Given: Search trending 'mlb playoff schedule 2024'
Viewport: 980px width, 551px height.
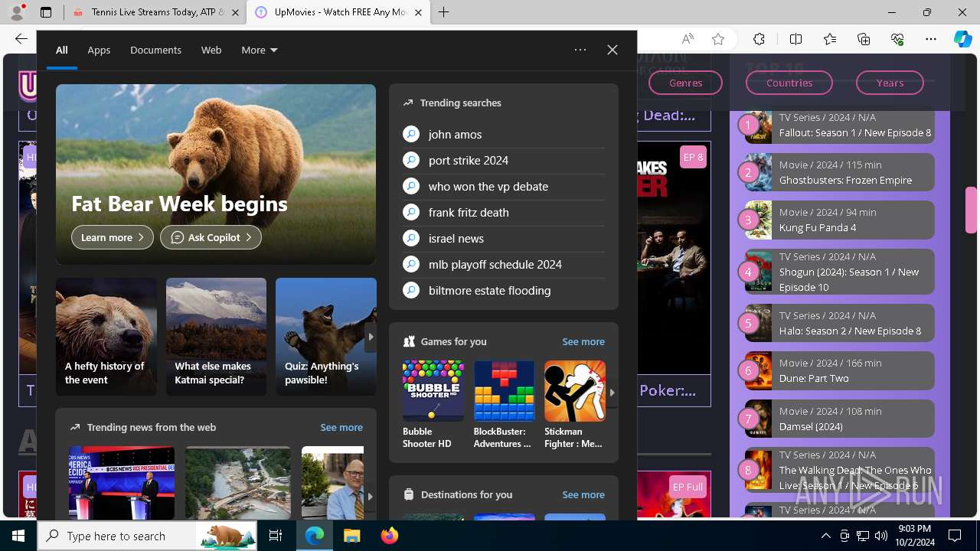Looking at the screenshot, I should tap(504, 264).
